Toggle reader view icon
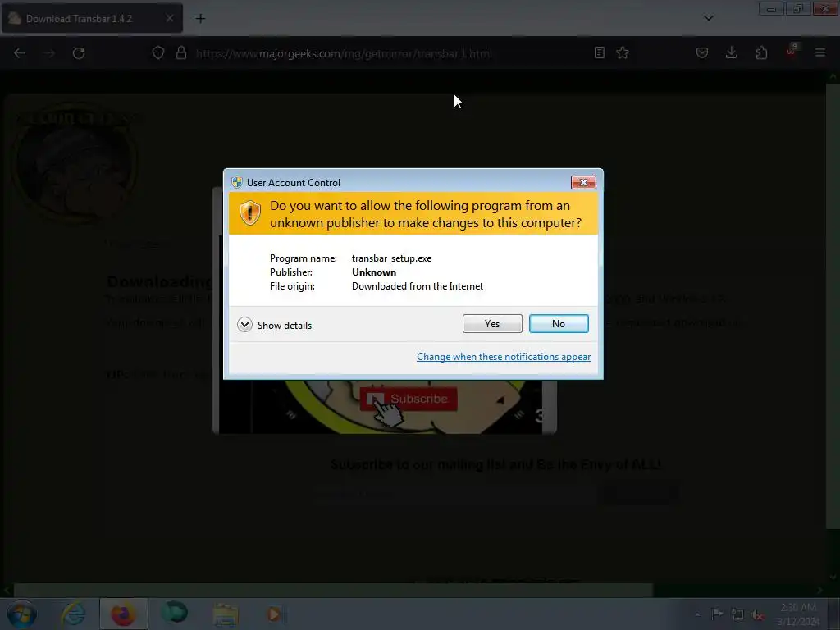The width and height of the screenshot is (840, 630). (x=600, y=52)
